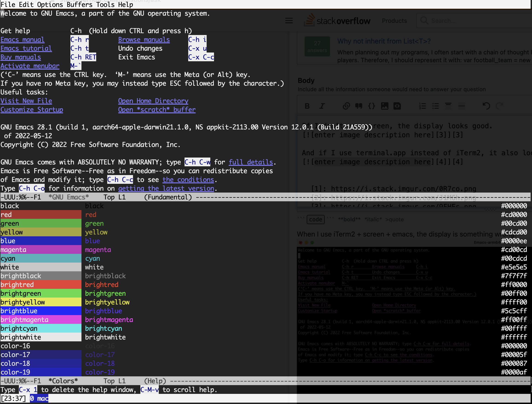
Task: Insert blockquote via editor toolbar
Action: tap(359, 106)
